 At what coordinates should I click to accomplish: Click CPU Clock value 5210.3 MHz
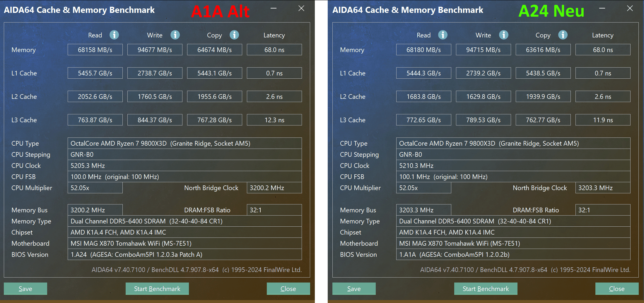click(513, 166)
